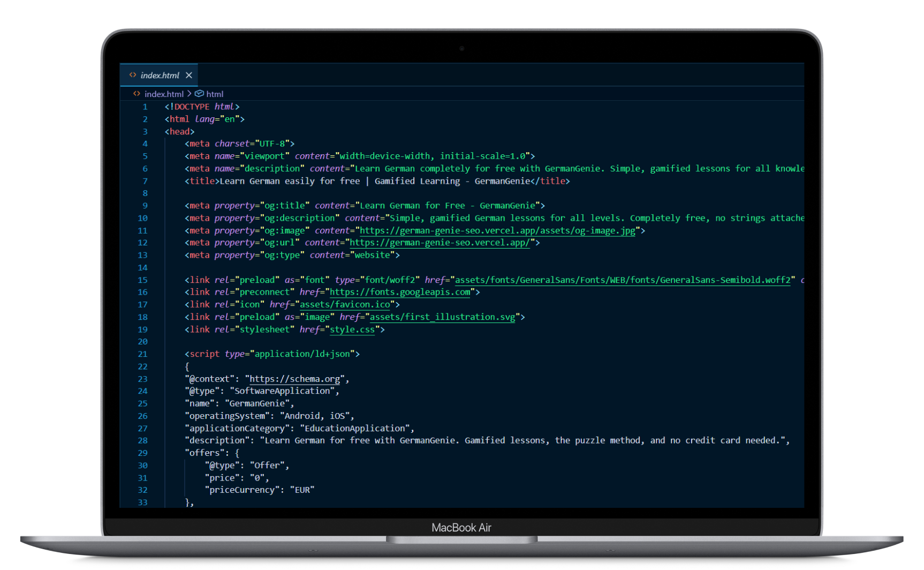Click line number 33 in gutter

click(x=142, y=502)
